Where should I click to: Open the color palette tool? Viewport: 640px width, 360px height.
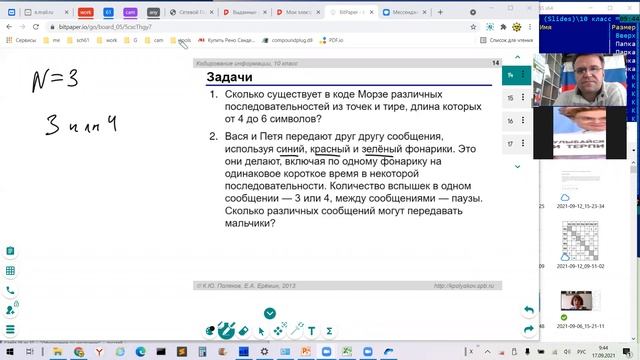pos(210,331)
